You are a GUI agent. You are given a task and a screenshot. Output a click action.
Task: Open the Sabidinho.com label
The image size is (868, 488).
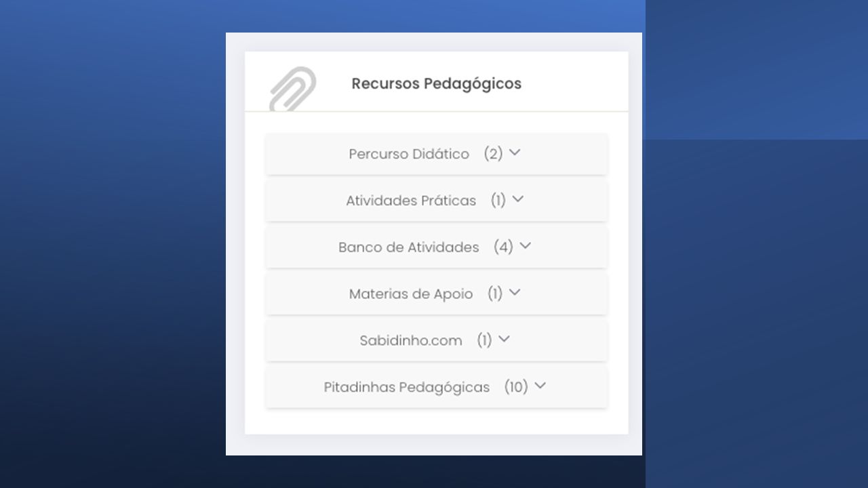click(x=411, y=340)
